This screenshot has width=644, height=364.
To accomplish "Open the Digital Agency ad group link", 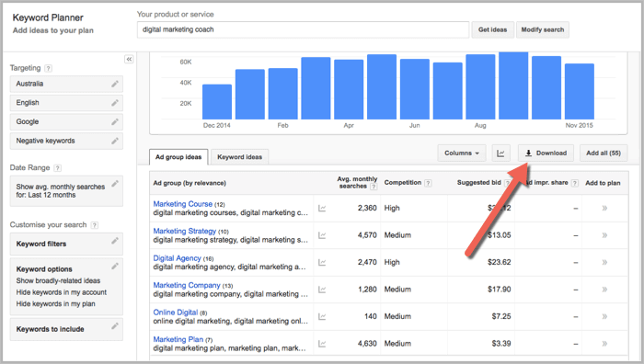I will point(177,258).
